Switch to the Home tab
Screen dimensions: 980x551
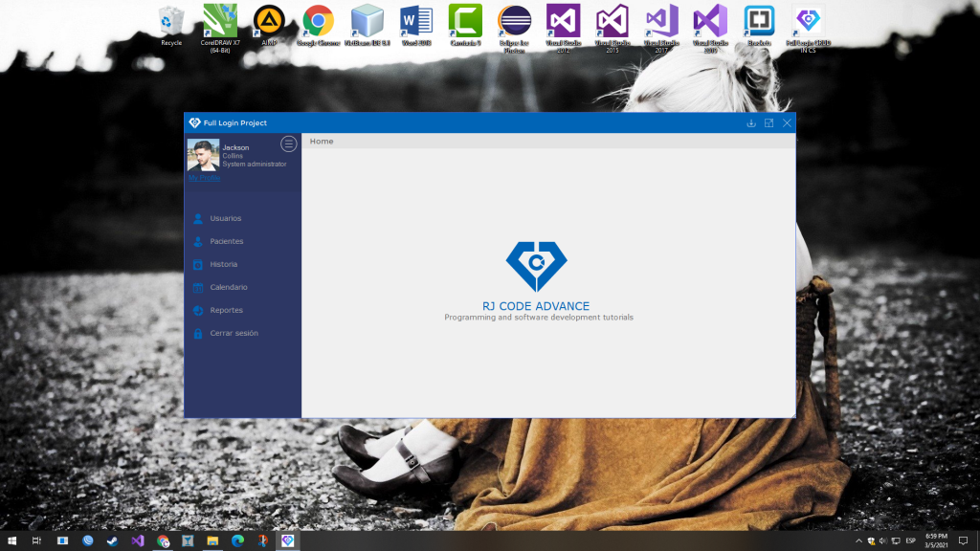(322, 141)
